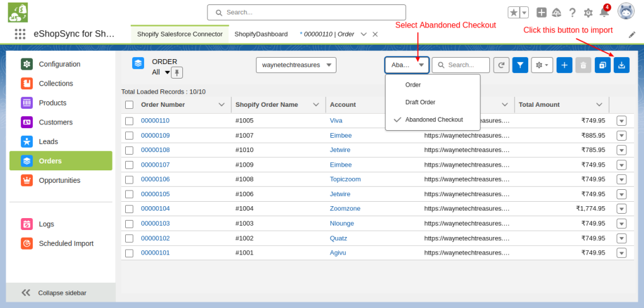Switch to 00000110 | Order tab

tap(327, 34)
